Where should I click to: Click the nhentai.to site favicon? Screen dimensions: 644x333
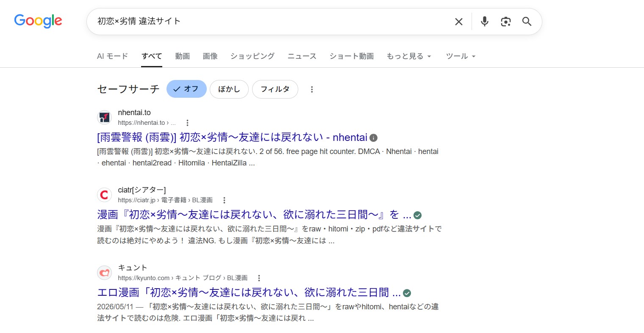104,117
